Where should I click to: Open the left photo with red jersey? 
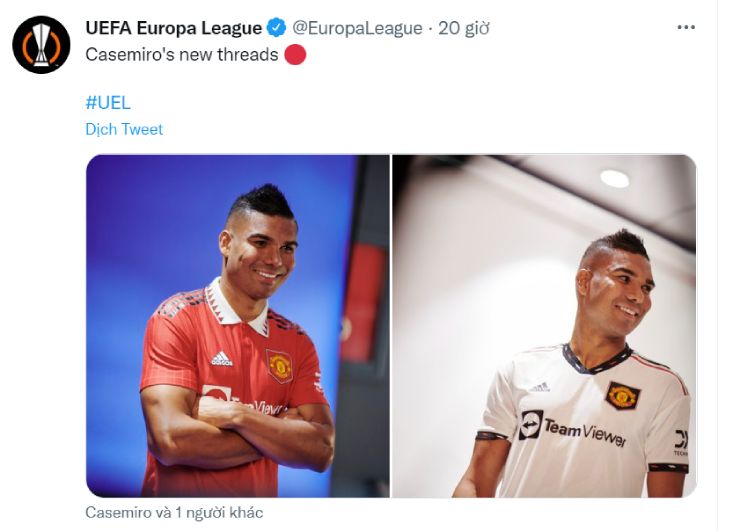click(x=238, y=326)
